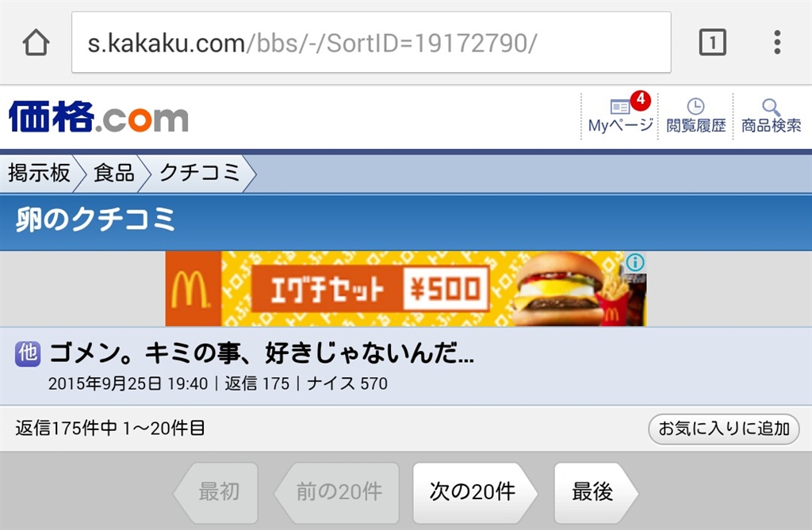The image size is (812, 530).
Task: Click the McDonald's golden arches logo
Action: point(193,289)
